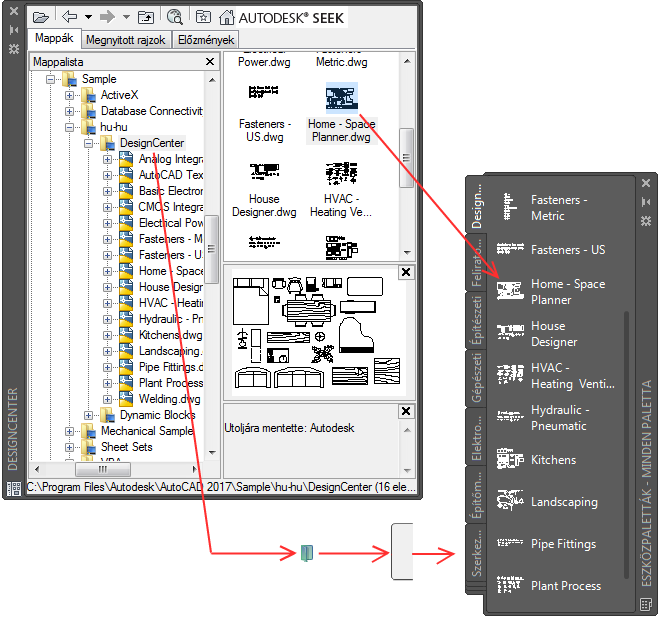Open the Építőm... tool palette tab
This screenshot has height=617, width=659.
coord(477,495)
